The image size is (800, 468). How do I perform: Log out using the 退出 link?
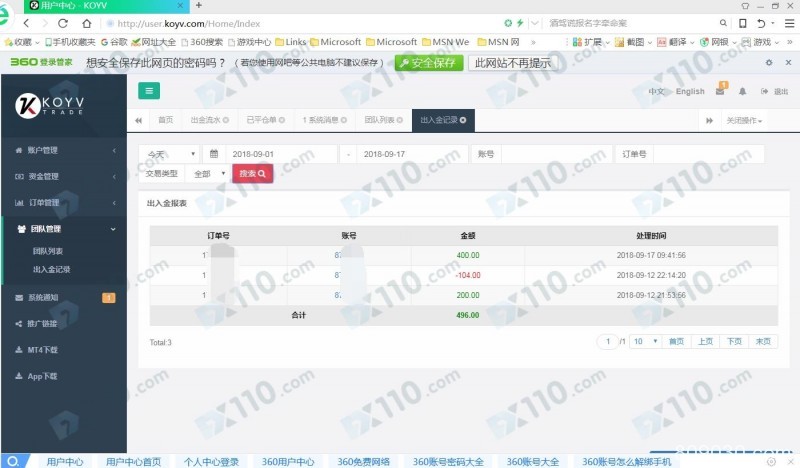774,91
